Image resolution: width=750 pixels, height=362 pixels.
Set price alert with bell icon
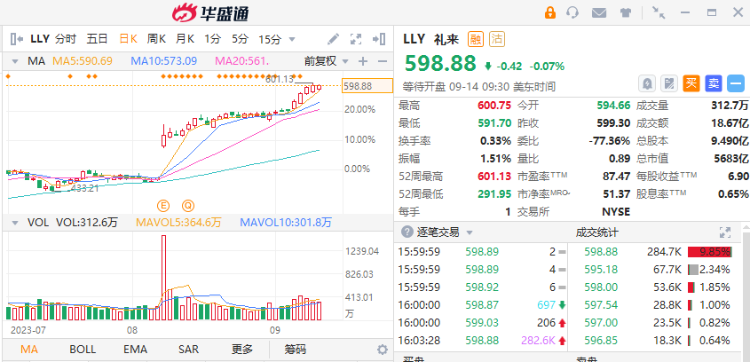coord(647,84)
